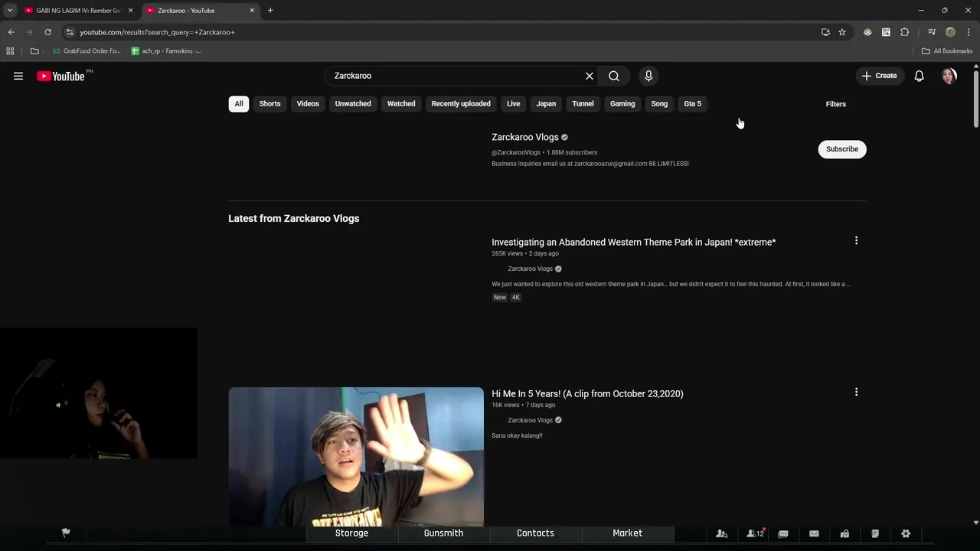Open YouTube notifications bell

point(920,76)
